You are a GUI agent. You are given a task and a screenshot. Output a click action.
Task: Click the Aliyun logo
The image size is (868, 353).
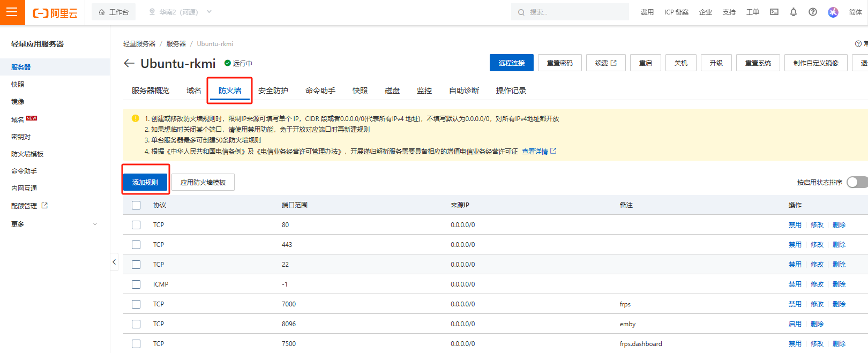click(55, 13)
